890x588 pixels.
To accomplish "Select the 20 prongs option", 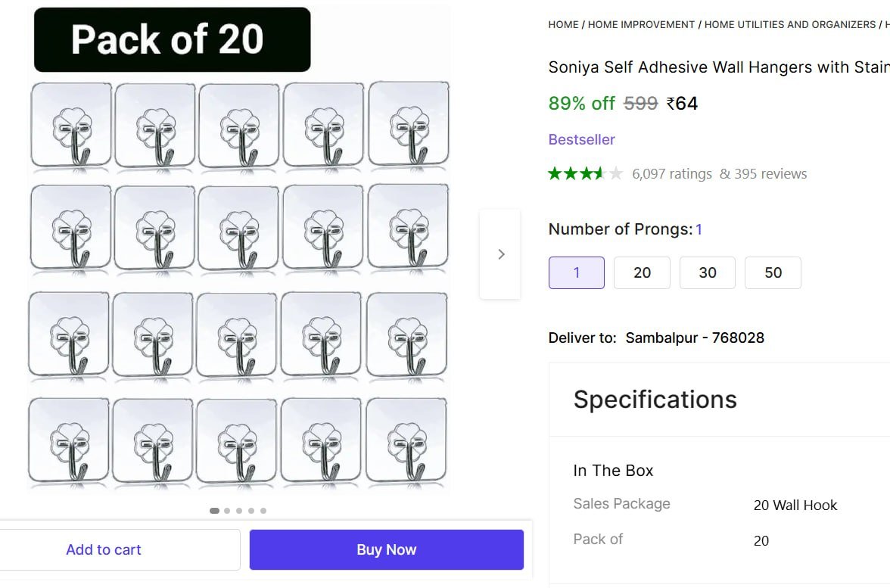I will pyautogui.click(x=642, y=273).
